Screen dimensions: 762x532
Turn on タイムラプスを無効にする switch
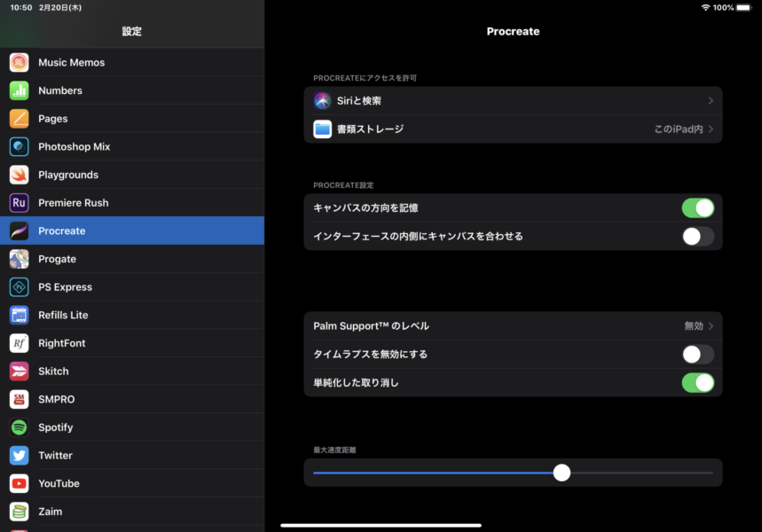pos(698,355)
